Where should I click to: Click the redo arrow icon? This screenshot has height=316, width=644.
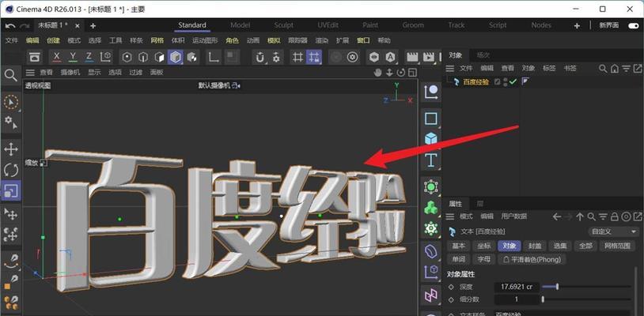(25, 26)
